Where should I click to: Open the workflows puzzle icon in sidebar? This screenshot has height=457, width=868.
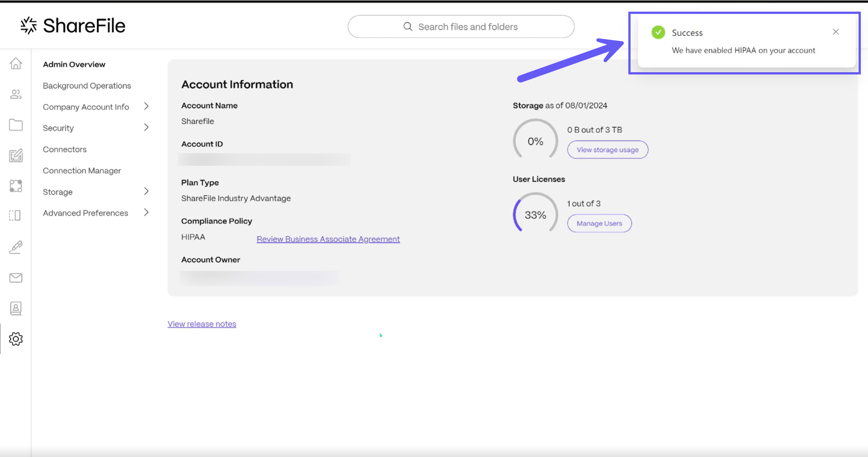(x=16, y=186)
